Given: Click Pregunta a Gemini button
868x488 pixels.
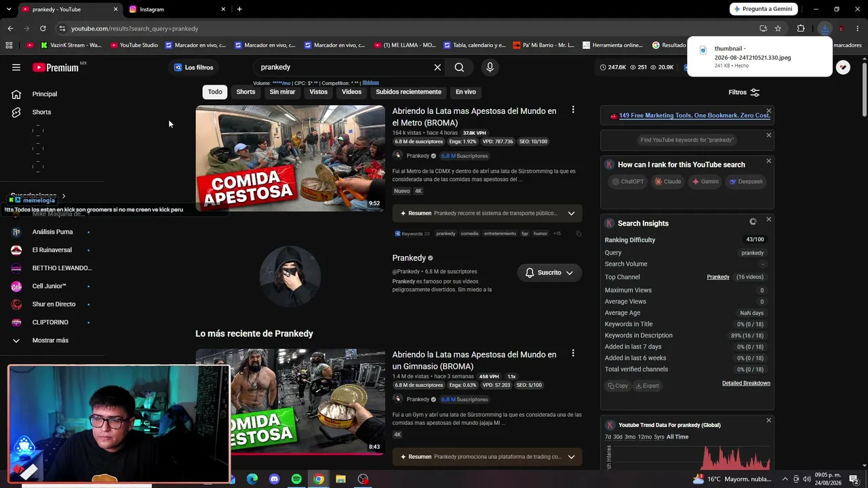Looking at the screenshot, I should [x=765, y=9].
